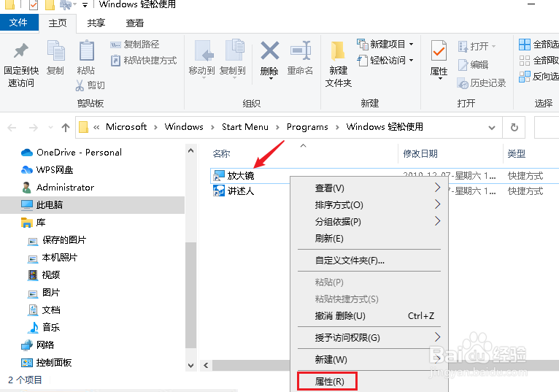Choose Customize folder (自定义文件夹) menu item
This screenshot has width=559, height=392.
click(x=369, y=261)
